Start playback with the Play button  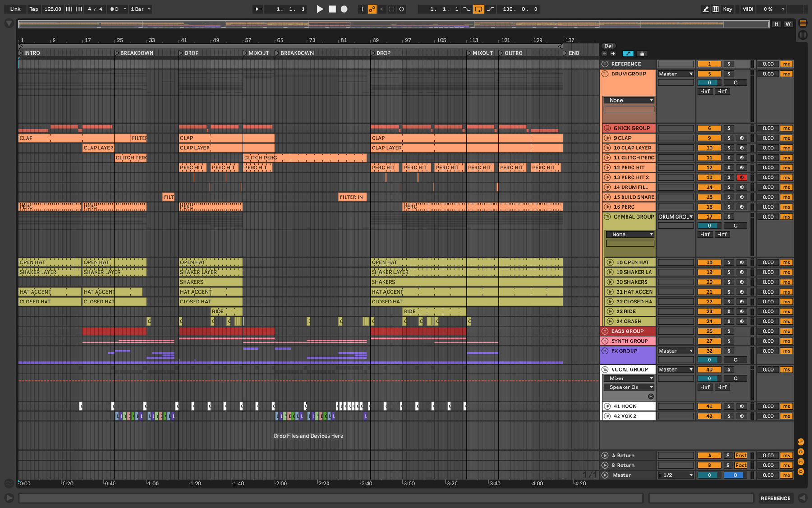tap(320, 9)
